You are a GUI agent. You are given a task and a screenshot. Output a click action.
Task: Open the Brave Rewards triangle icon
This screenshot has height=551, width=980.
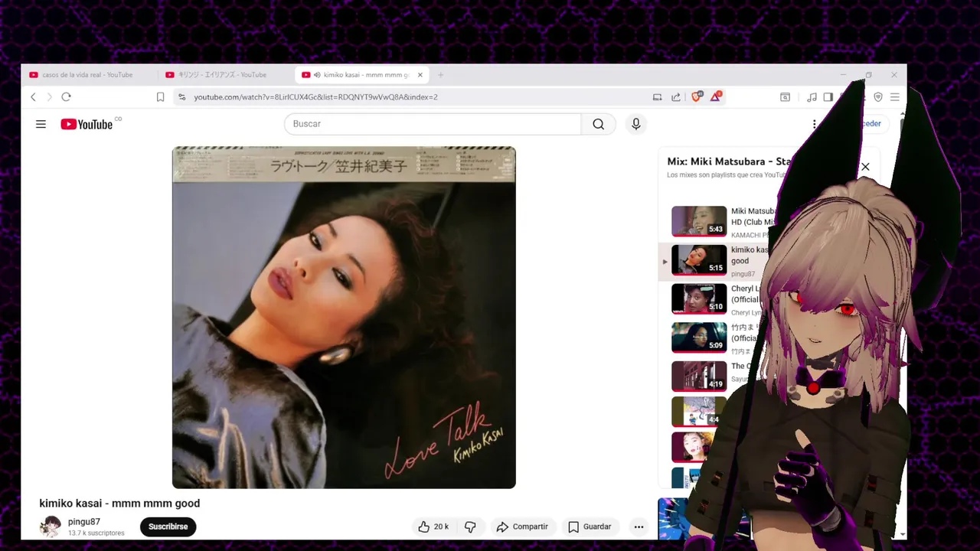pos(715,96)
